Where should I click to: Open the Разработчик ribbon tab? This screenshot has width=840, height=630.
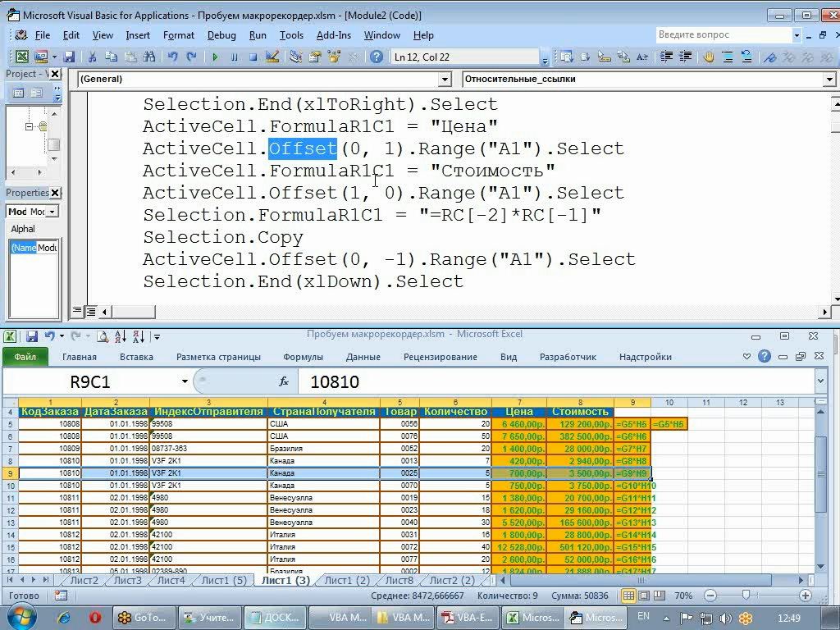568,357
